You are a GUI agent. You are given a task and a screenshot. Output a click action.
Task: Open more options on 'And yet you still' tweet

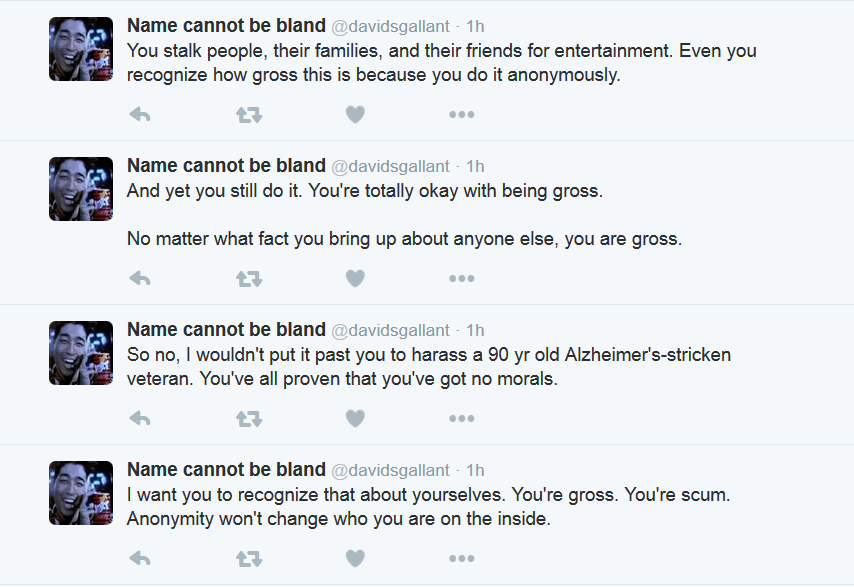click(x=462, y=278)
